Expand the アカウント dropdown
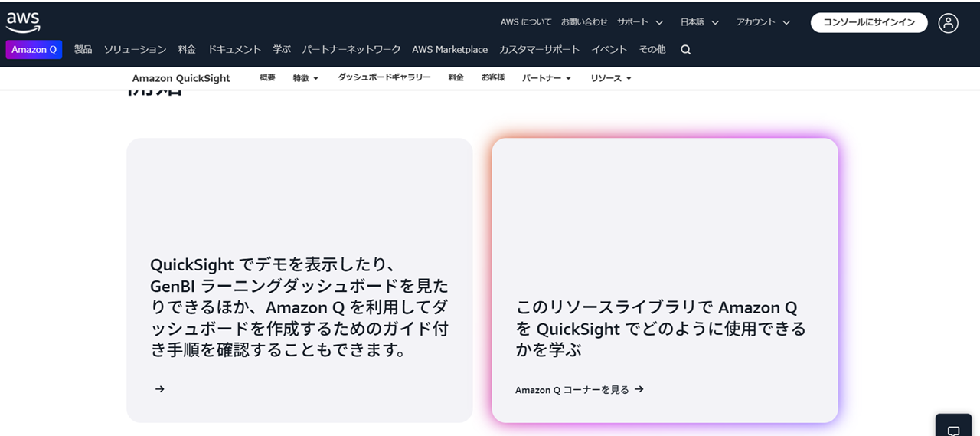The width and height of the screenshot is (980, 436). (x=763, y=22)
